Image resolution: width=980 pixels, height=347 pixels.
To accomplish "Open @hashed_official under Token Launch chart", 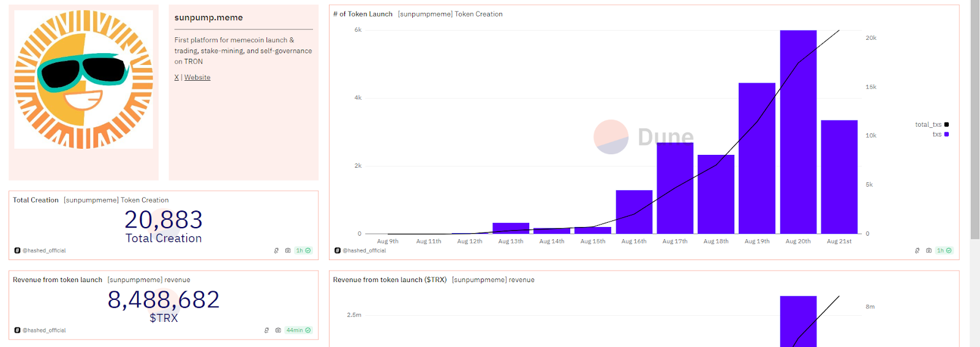I will click(x=364, y=250).
